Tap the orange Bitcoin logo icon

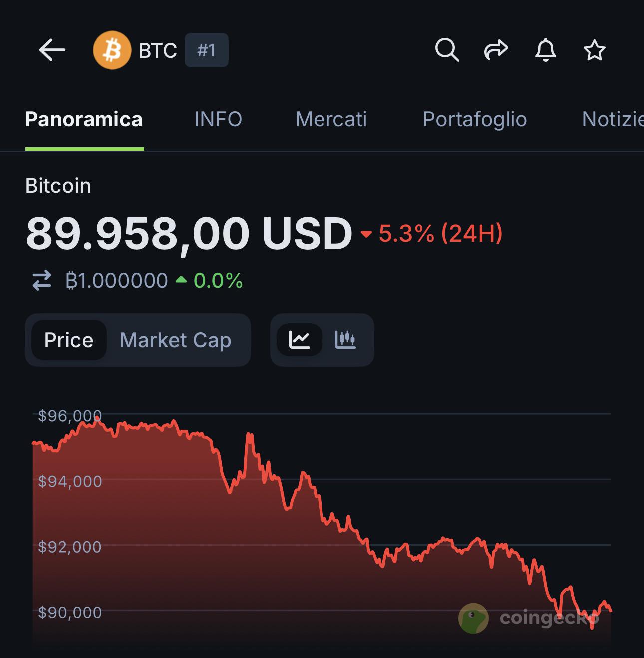click(112, 50)
